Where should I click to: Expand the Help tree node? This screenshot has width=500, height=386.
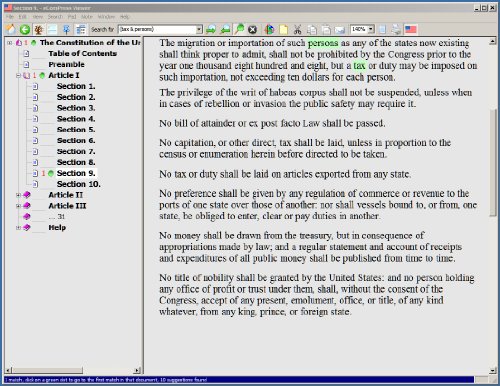pyautogui.click(x=18, y=228)
